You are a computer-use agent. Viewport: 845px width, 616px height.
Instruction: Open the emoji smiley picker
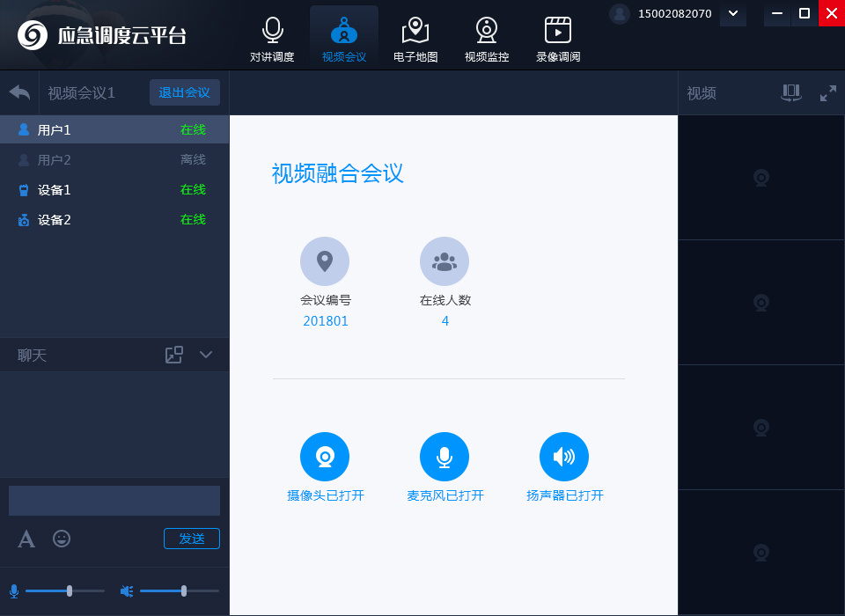(x=62, y=539)
